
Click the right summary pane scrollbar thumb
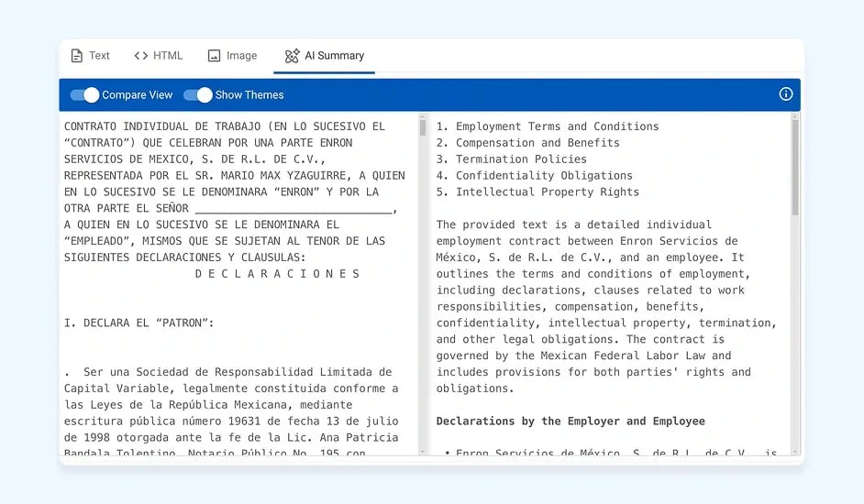click(x=795, y=165)
